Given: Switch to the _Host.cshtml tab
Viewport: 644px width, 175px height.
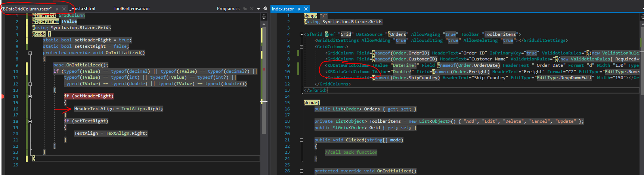Looking at the screenshot, I should tap(83, 9).
